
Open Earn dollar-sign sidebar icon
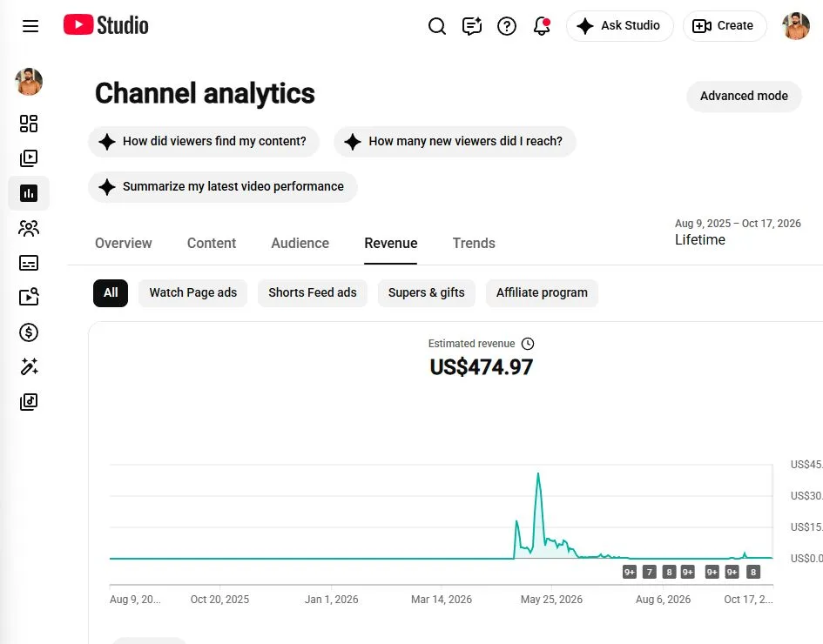pyautogui.click(x=29, y=332)
